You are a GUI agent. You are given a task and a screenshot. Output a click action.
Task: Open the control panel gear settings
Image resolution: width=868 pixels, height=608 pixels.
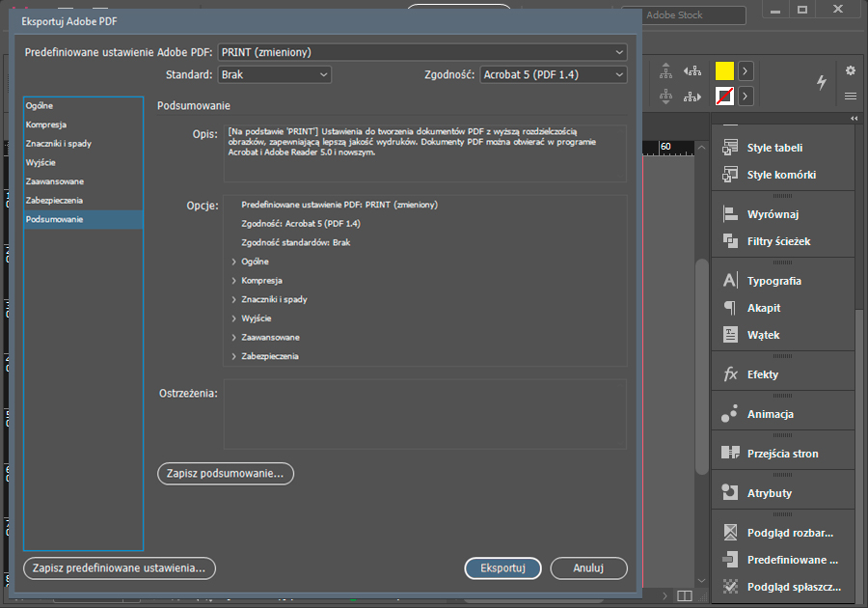(x=851, y=70)
